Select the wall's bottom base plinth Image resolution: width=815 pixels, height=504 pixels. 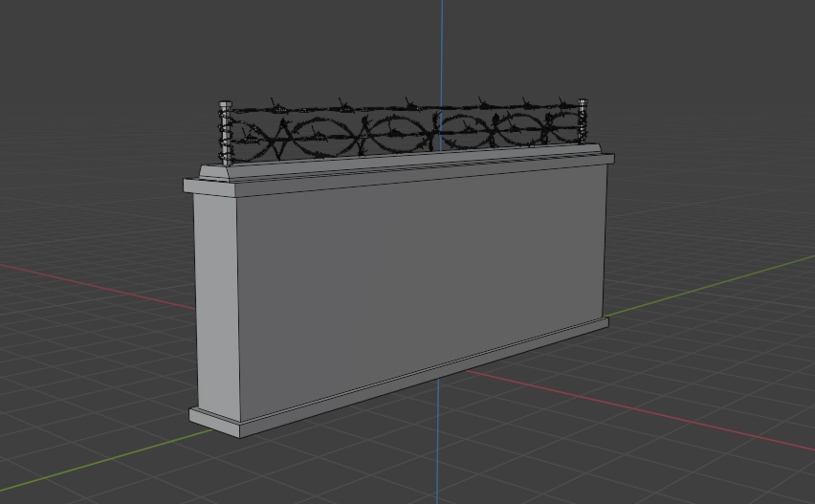399,378
